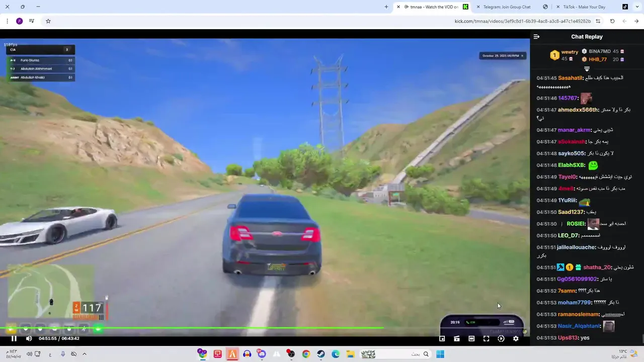Image resolution: width=644 pixels, height=362 pixels.
Task: Enter fullscreen mode in player
Action: point(486,338)
